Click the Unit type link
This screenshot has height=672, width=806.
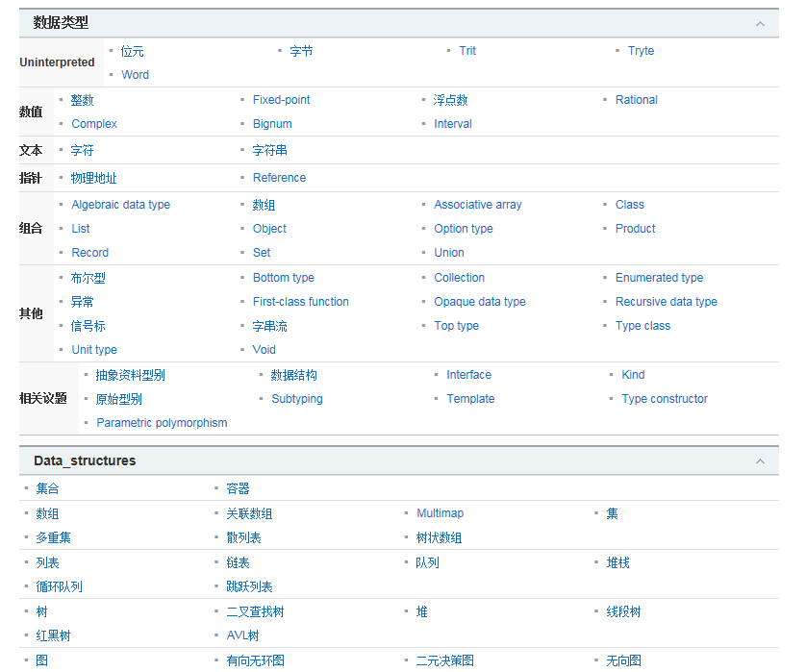tap(94, 350)
